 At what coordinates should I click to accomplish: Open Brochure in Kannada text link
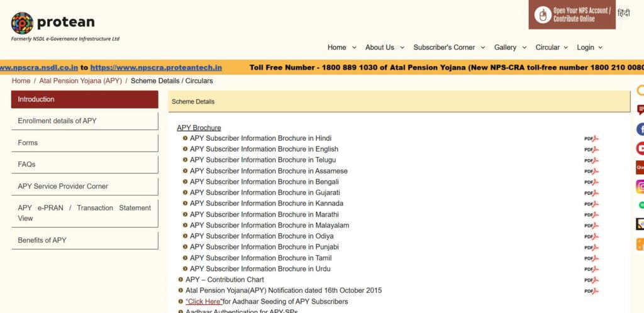[x=267, y=204]
